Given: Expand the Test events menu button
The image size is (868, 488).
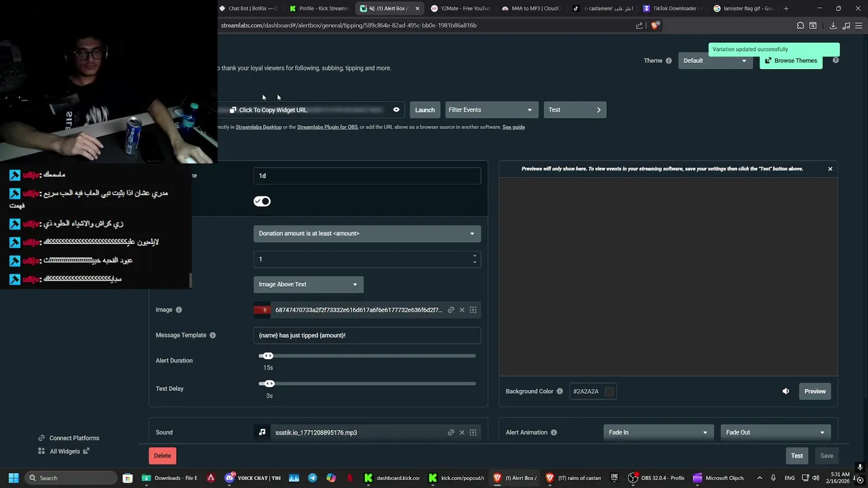Looking at the screenshot, I should click(575, 110).
